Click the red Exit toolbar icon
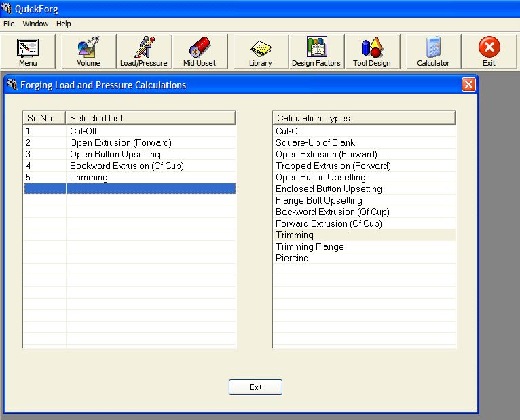The height and width of the screenshot is (420, 520). (x=489, y=52)
